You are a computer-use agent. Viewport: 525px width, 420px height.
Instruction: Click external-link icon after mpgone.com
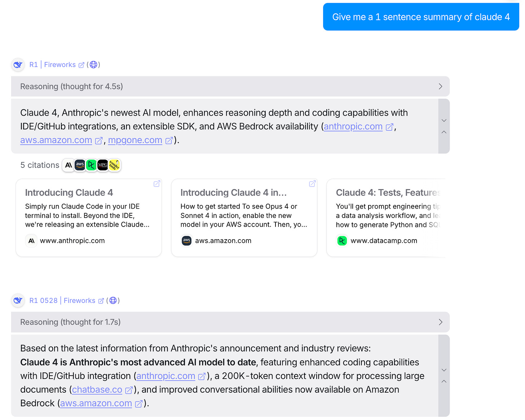coord(169,141)
